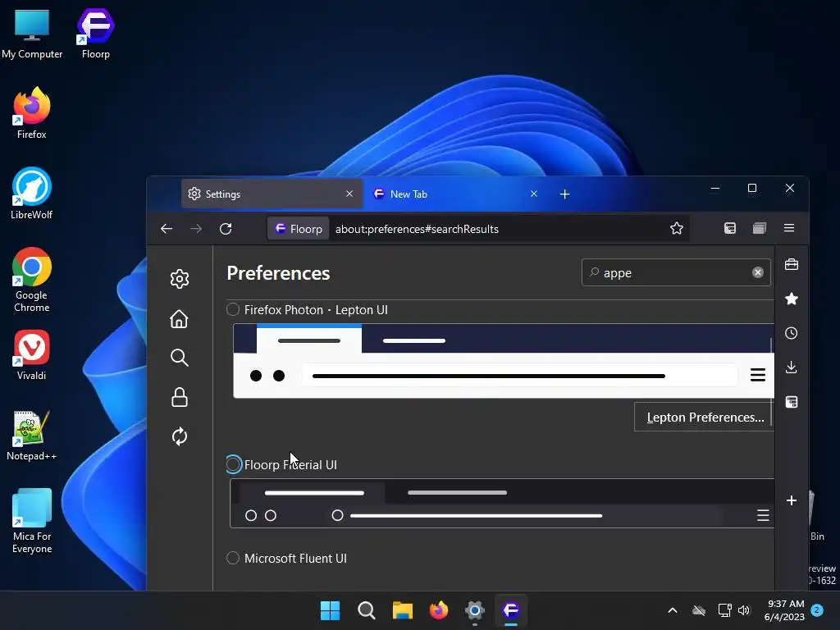Open Privacy & Security lock category
Screen dimensions: 840x630
click(180, 398)
